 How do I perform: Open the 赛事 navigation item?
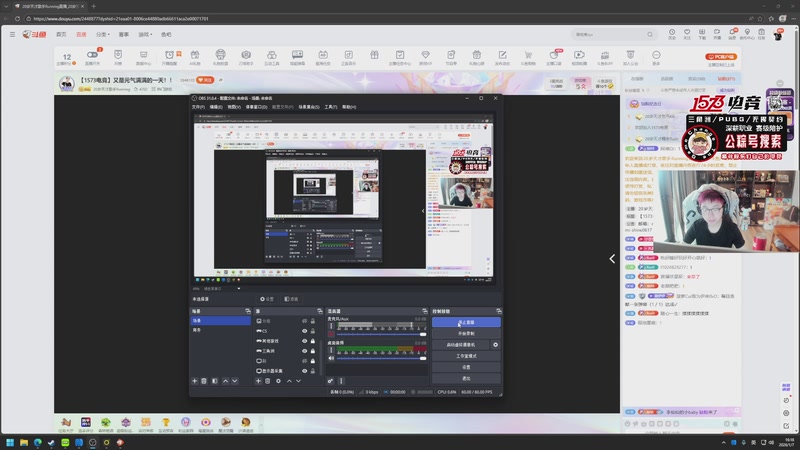(x=124, y=35)
